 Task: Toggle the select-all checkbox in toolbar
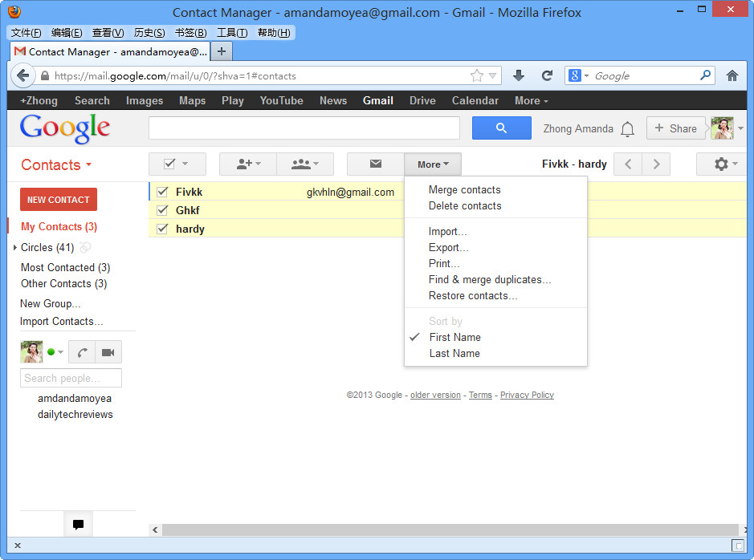(x=169, y=164)
